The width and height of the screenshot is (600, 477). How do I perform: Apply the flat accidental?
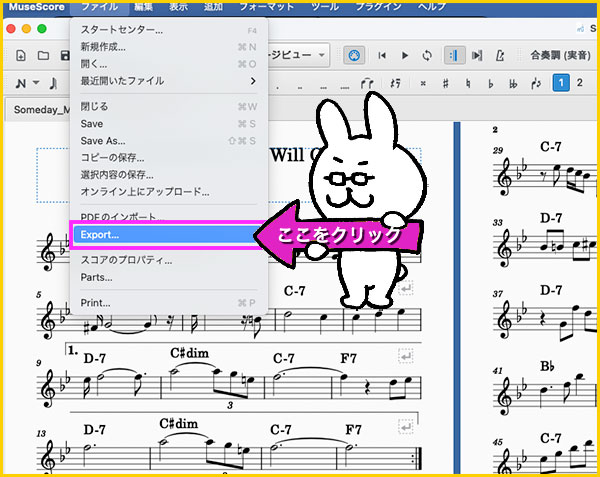tap(490, 83)
